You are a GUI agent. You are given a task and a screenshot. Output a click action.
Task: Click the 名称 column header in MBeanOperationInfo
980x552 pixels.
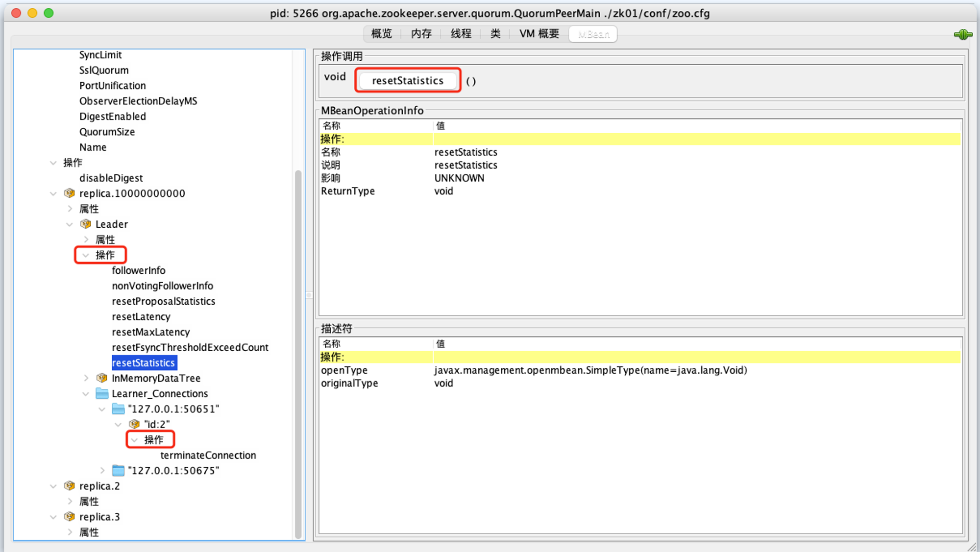[376, 125]
